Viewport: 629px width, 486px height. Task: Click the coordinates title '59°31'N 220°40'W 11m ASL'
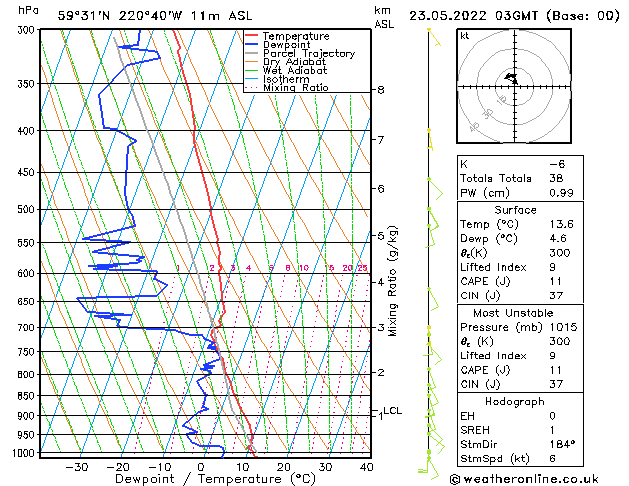point(155,16)
